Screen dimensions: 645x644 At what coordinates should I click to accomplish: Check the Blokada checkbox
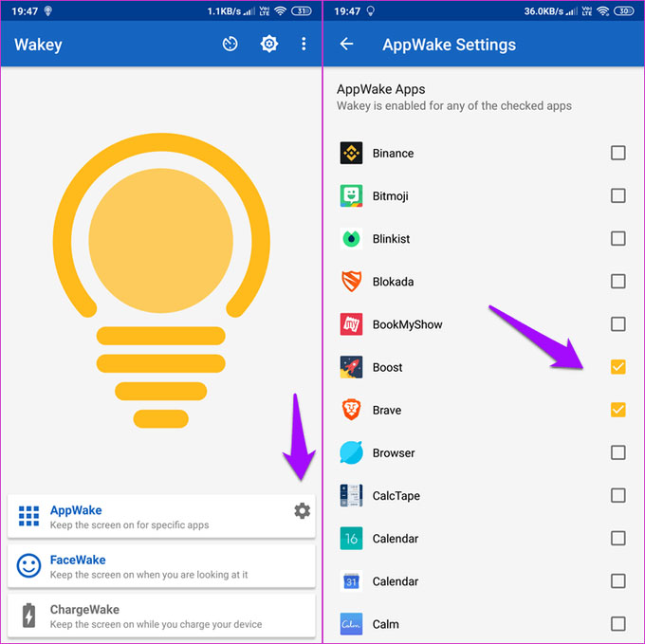click(x=617, y=282)
